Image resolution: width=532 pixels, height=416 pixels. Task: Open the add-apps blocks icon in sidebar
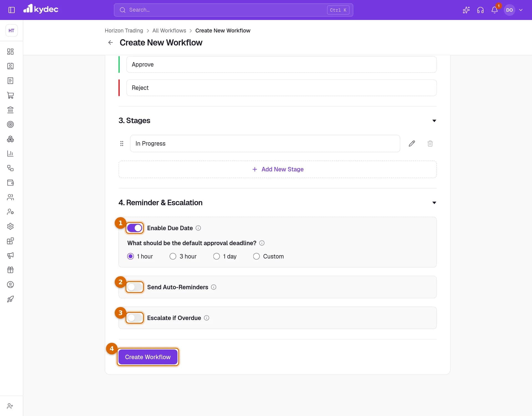[10, 241]
